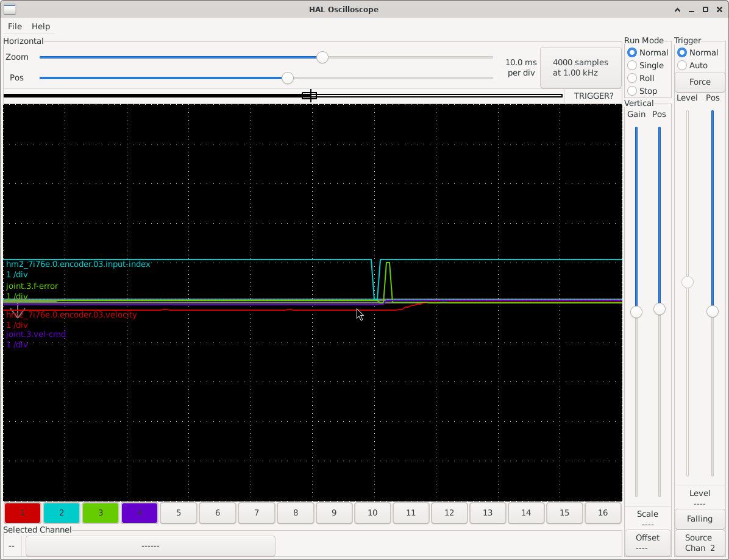Open the File menu

15,26
